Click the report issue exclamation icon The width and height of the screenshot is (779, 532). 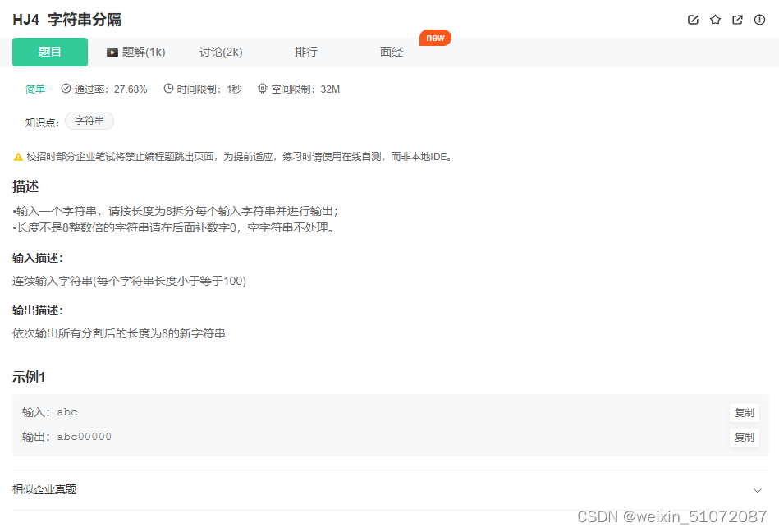tap(759, 20)
